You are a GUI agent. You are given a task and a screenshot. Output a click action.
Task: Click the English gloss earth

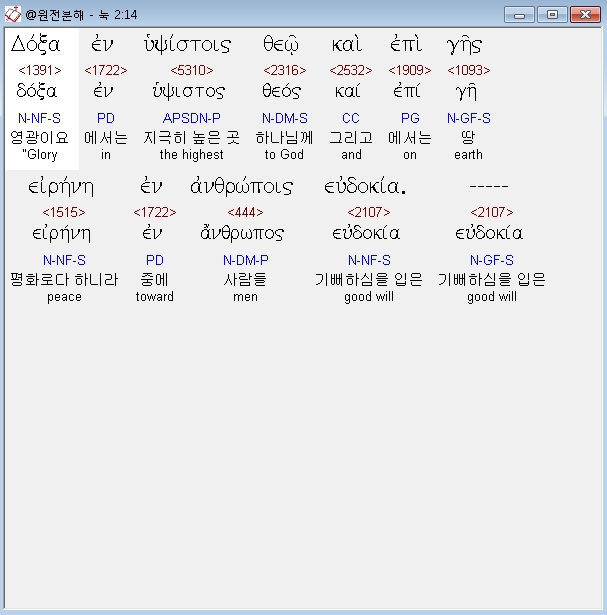coord(469,155)
